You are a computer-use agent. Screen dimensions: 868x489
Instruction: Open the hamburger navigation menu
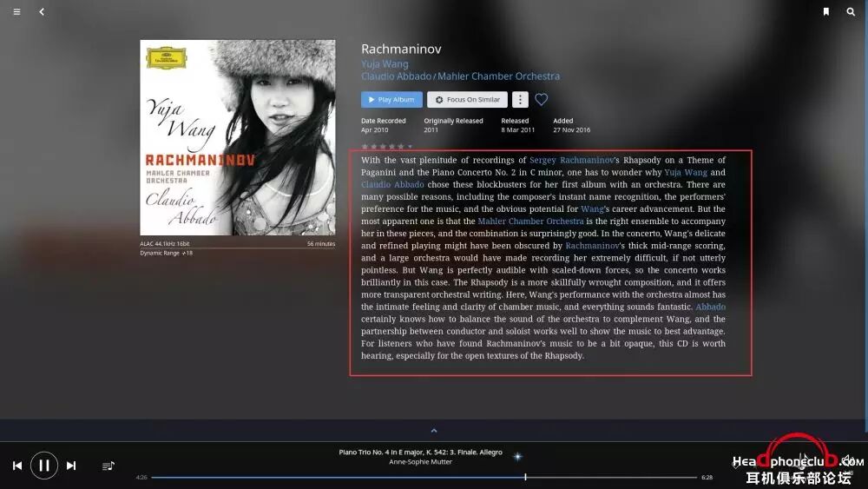tap(16, 11)
